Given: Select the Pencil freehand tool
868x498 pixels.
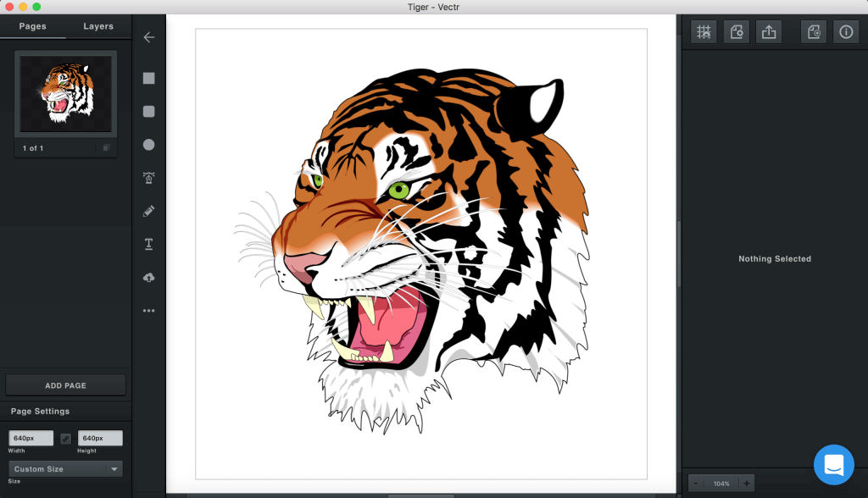Looking at the screenshot, I should (149, 211).
